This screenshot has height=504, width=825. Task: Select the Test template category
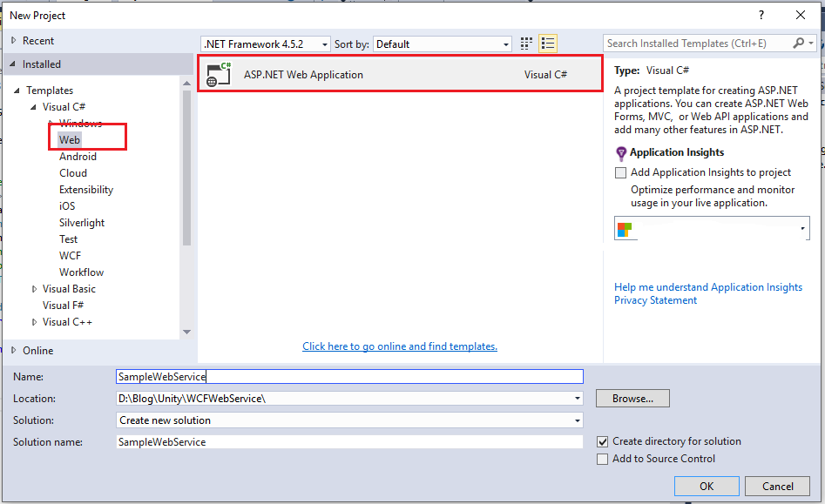pyautogui.click(x=69, y=239)
